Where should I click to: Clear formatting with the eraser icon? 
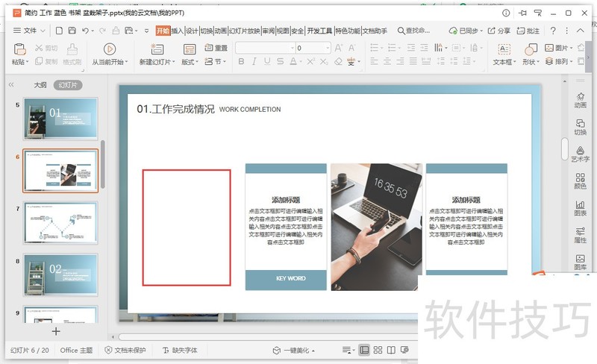[338, 61]
